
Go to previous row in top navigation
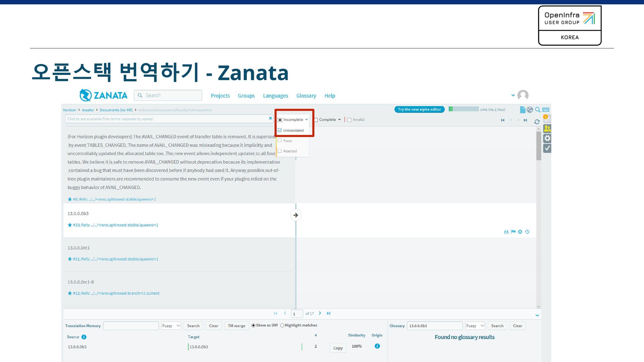coord(511,120)
